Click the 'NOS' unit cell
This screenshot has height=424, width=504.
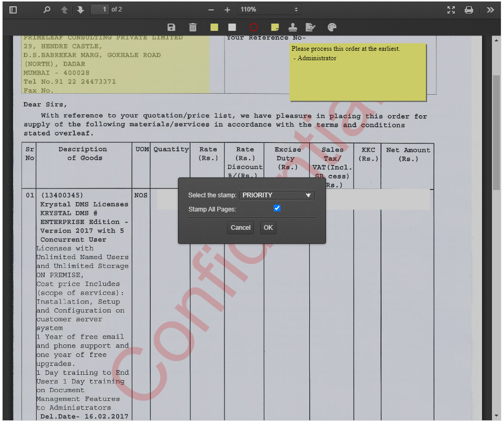[x=141, y=195]
